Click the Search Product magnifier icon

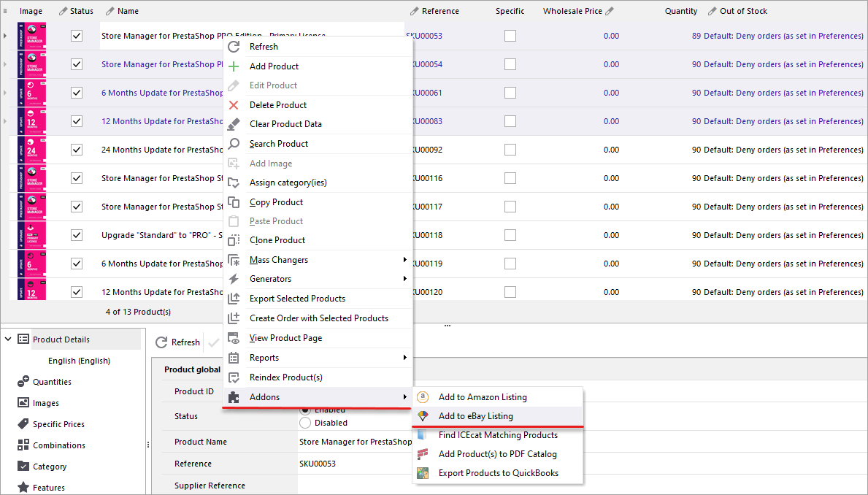(x=234, y=143)
